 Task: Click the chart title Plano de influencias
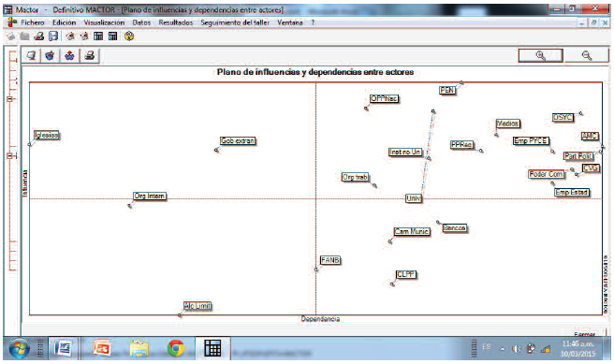point(315,72)
